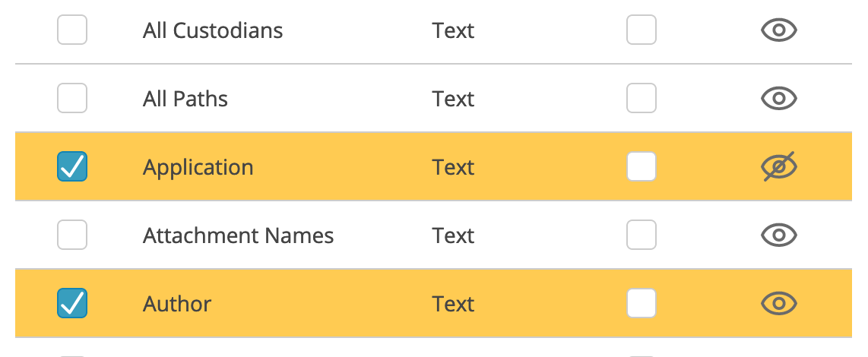Tick the white checkbox beside Application eye icon

(x=641, y=166)
